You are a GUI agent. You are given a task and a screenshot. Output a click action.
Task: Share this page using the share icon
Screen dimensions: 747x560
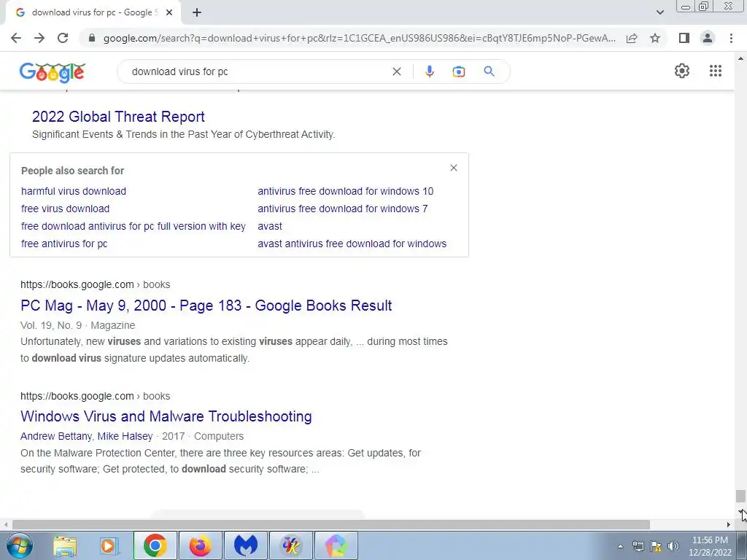(x=632, y=38)
